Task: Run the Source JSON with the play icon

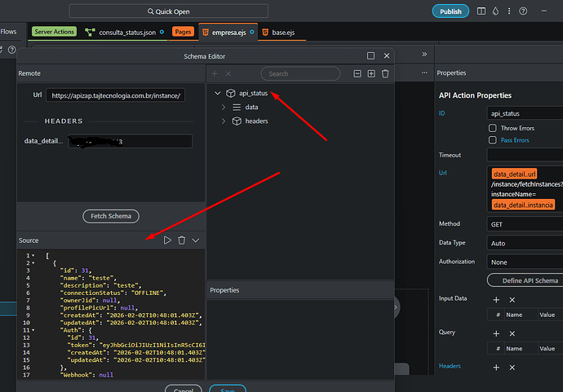Action: (167, 240)
